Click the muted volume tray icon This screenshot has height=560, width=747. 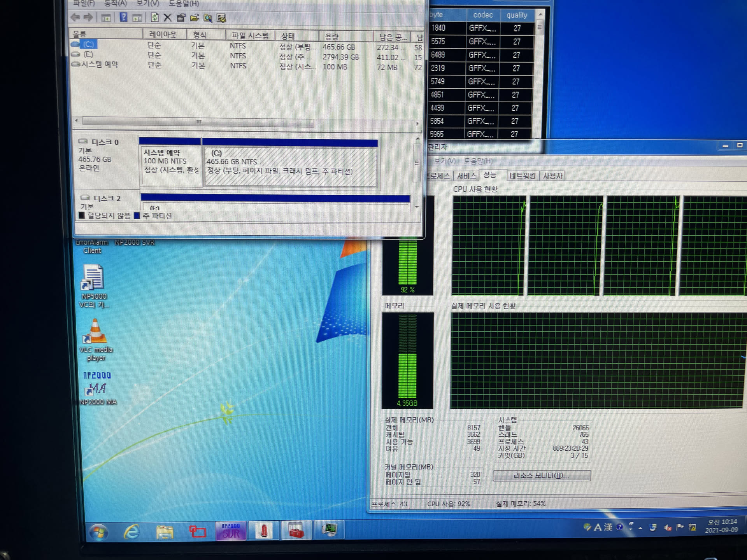pyautogui.click(x=668, y=528)
